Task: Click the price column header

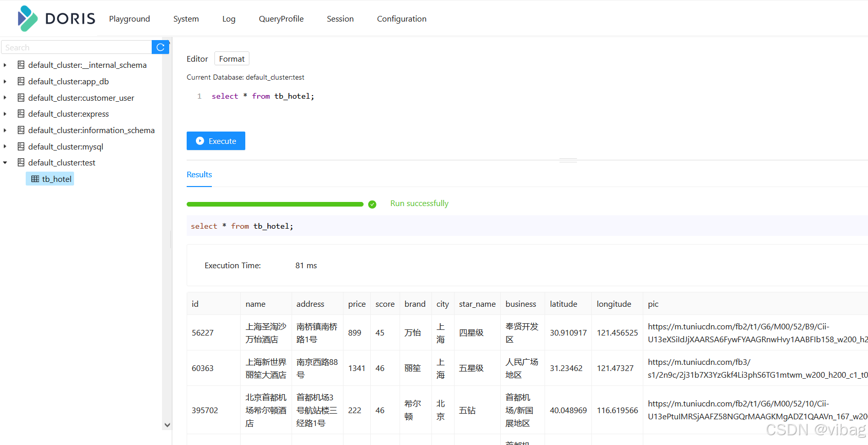Action: [x=357, y=304]
